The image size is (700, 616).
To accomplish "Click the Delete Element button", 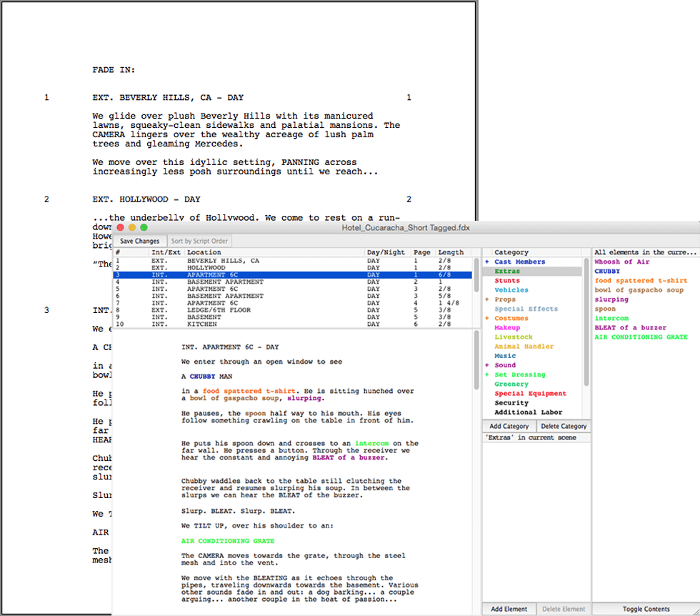I will coord(564,609).
